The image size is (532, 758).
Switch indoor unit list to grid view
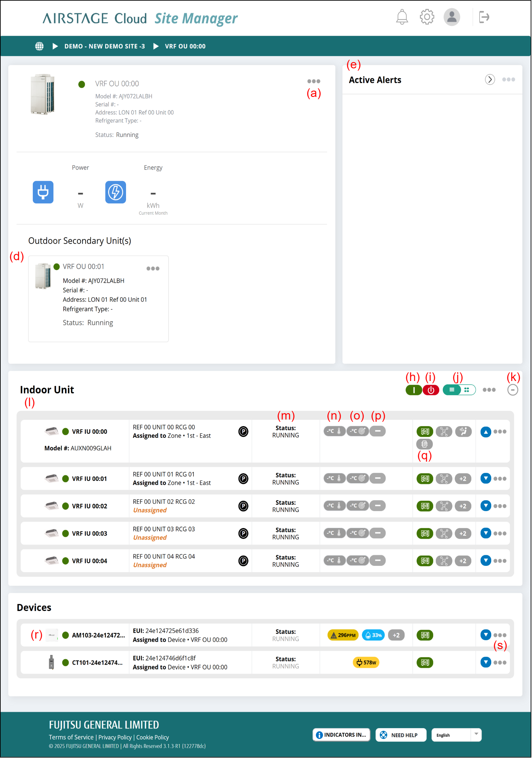tap(467, 390)
